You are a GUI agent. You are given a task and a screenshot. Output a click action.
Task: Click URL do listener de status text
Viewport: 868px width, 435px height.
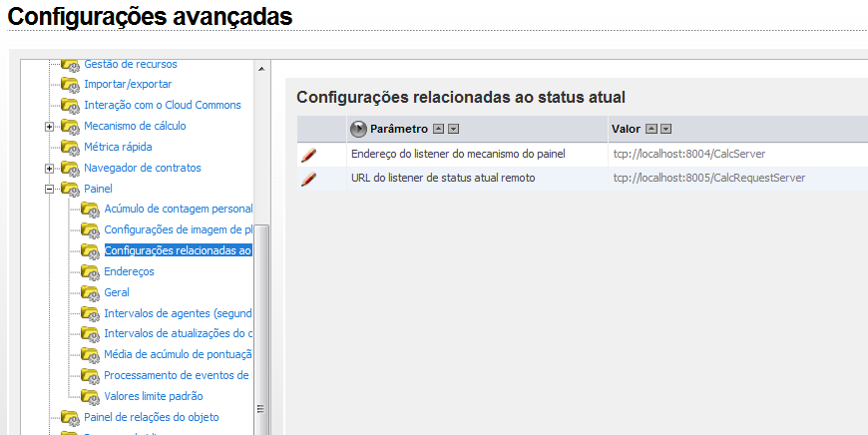click(443, 178)
